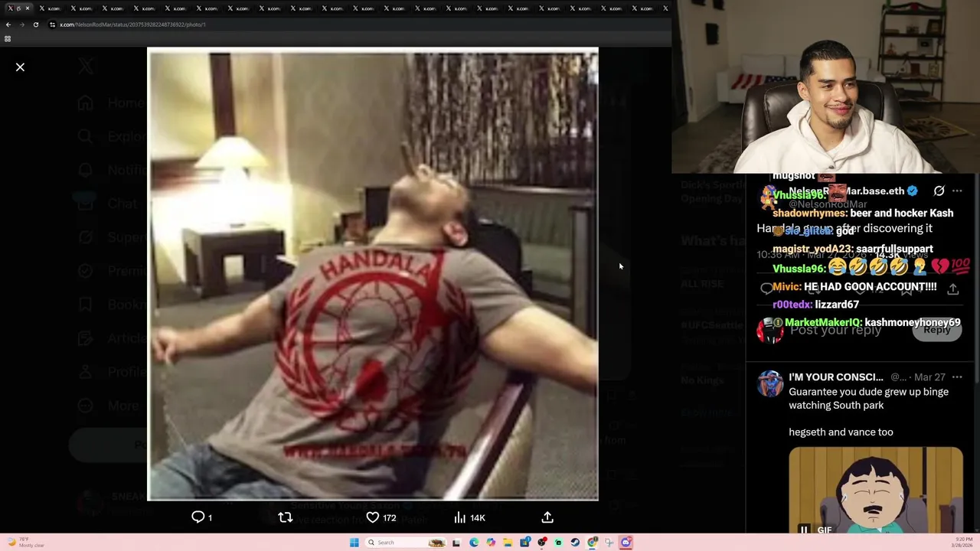Screen dimensions: 980x551
Task: Click the Post your reply field
Action: tap(835, 330)
